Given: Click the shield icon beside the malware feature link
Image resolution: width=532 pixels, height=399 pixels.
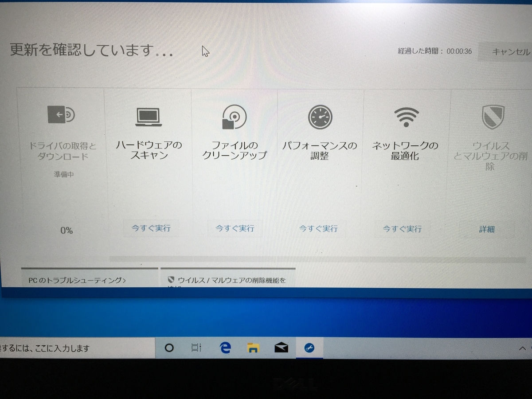Looking at the screenshot, I should (x=172, y=279).
